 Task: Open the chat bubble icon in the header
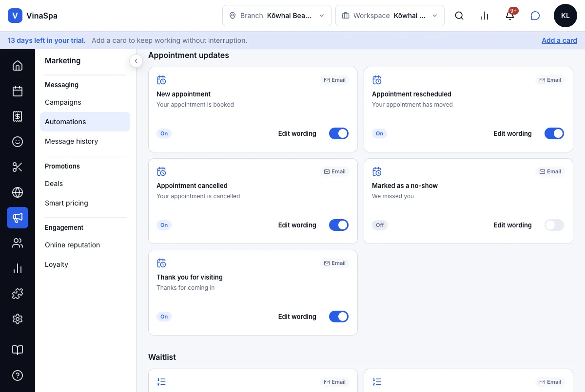[x=535, y=16]
